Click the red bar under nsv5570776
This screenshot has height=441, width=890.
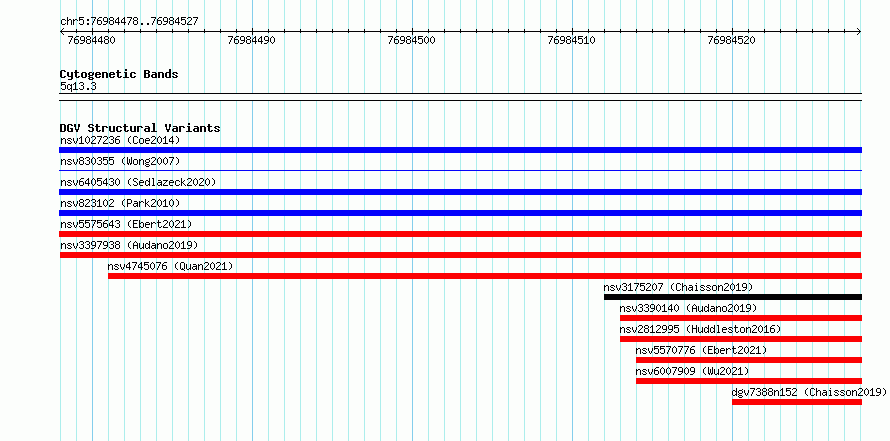pos(749,360)
